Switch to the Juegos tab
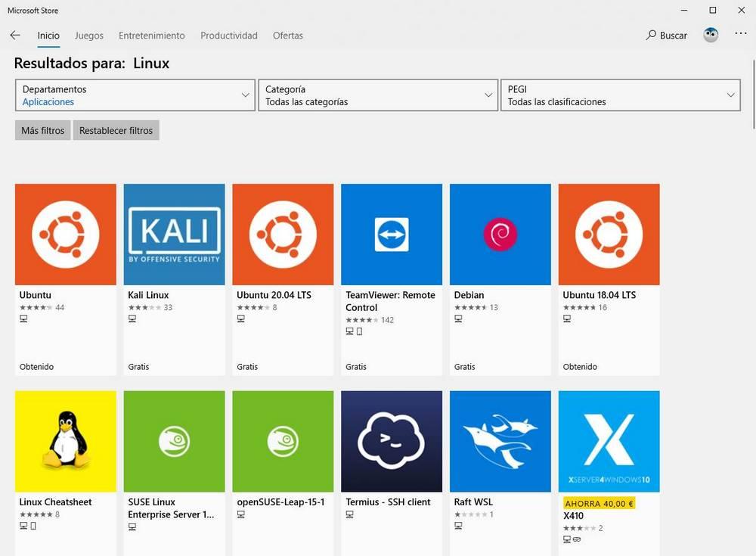This screenshot has height=556, width=756. click(88, 36)
